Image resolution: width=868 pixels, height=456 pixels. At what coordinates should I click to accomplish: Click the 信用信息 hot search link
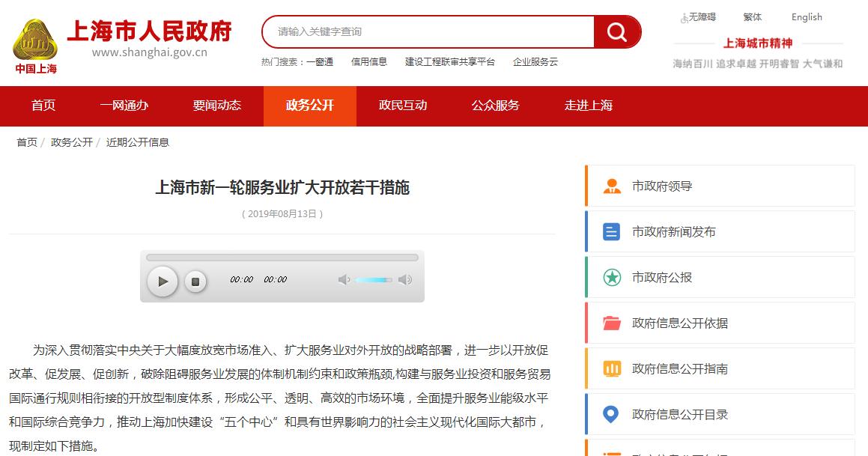(x=369, y=62)
